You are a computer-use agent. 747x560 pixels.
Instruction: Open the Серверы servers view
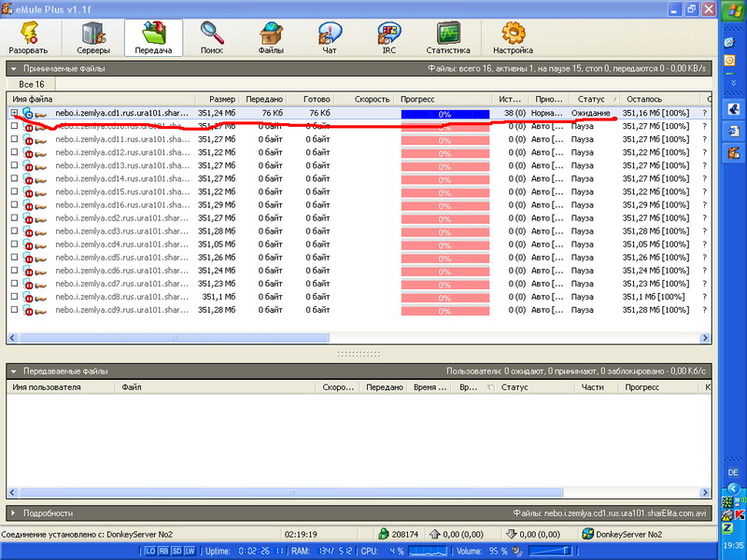[x=93, y=38]
